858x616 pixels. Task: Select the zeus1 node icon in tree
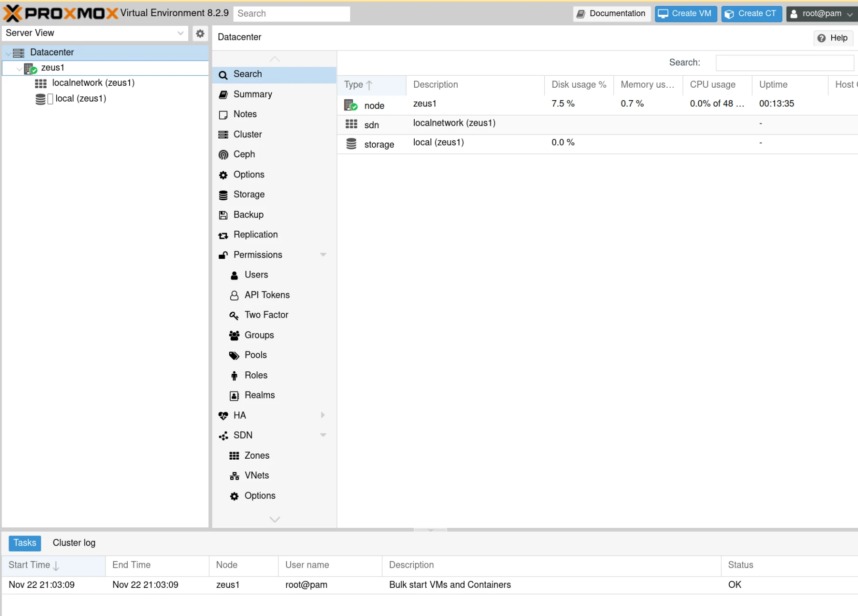31,68
